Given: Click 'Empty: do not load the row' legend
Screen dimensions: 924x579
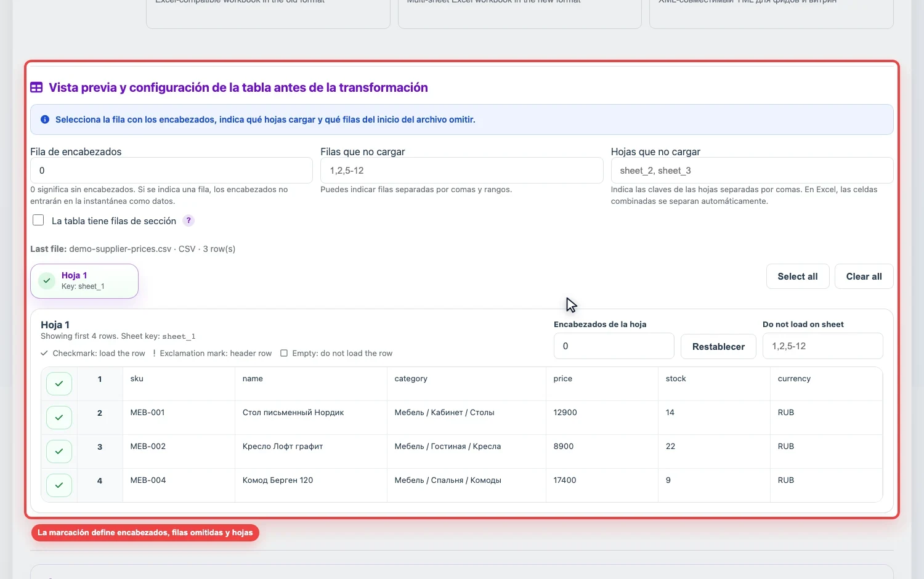Looking at the screenshot, I should (336, 354).
